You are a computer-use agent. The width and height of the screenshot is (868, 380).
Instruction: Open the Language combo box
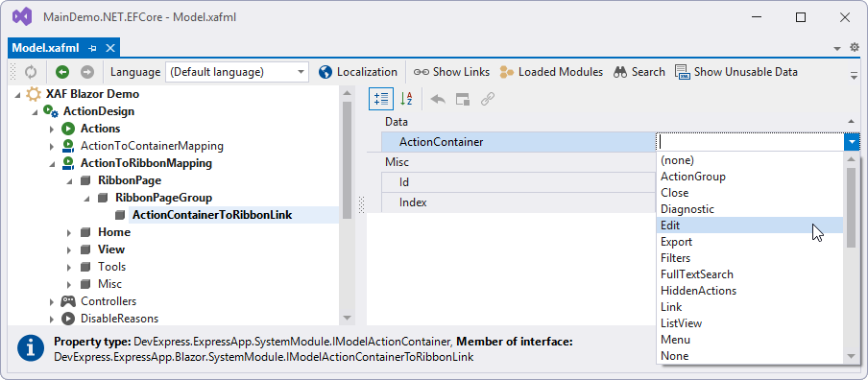click(236, 72)
